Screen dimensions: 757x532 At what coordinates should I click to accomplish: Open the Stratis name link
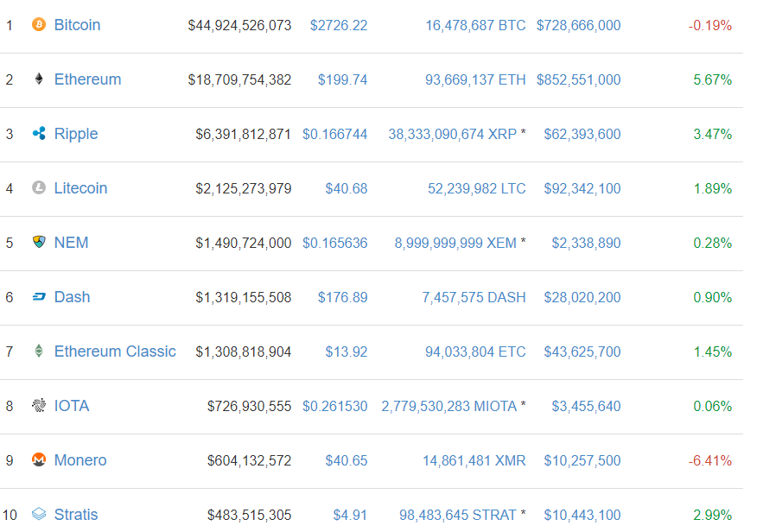[x=76, y=515]
